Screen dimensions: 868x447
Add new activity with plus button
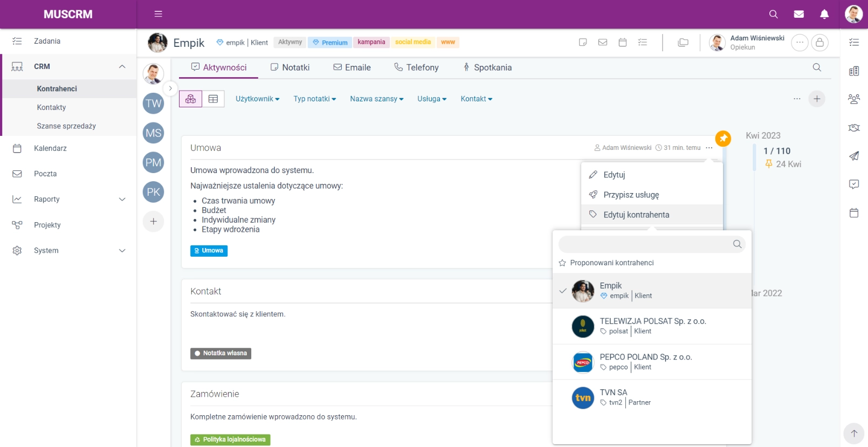click(x=817, y=99)
